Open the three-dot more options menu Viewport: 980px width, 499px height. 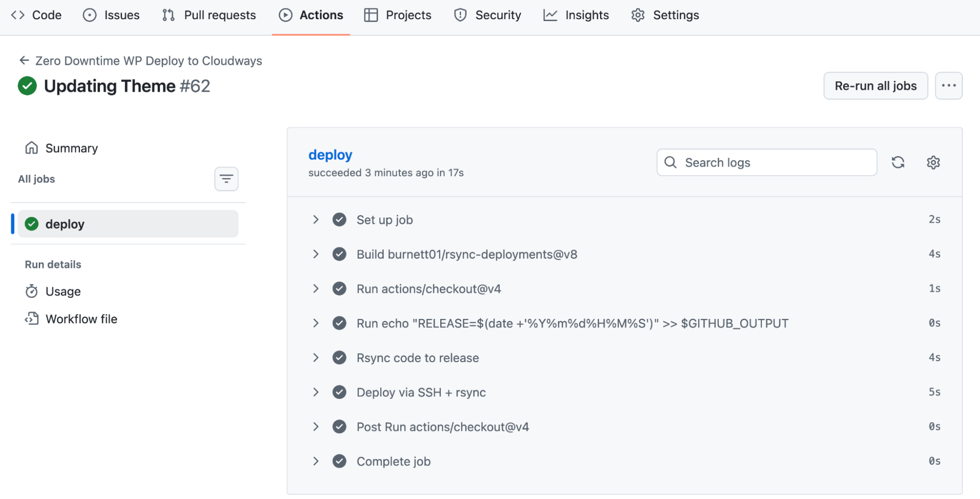tap(949, 86)
